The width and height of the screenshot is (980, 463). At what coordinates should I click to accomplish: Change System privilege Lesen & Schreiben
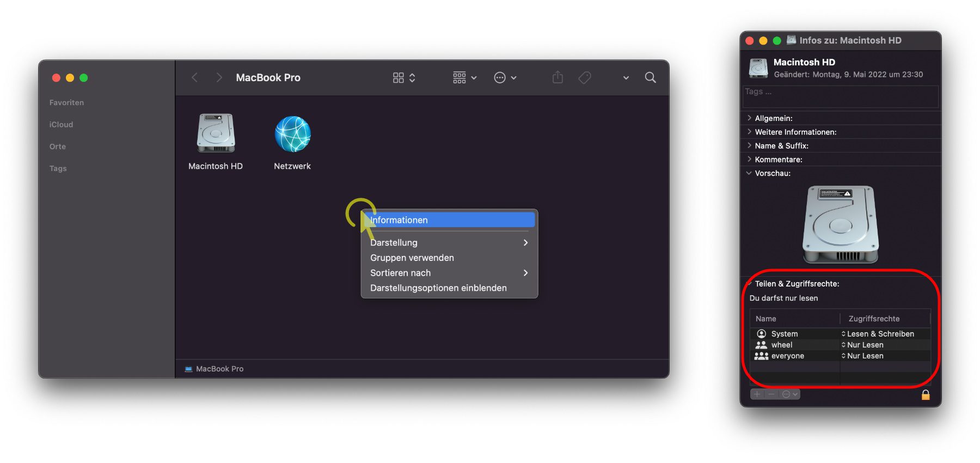878,334
